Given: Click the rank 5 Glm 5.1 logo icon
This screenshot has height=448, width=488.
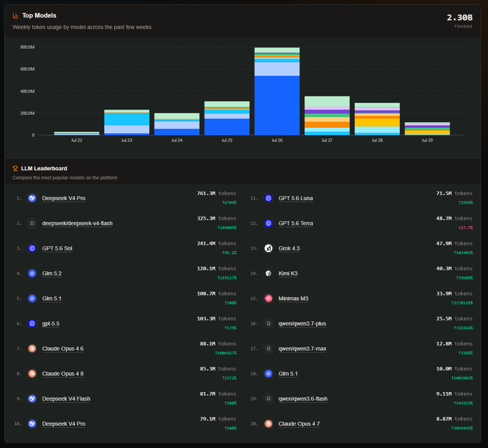Looking at the screenshot, I should [x=32, y=298].
